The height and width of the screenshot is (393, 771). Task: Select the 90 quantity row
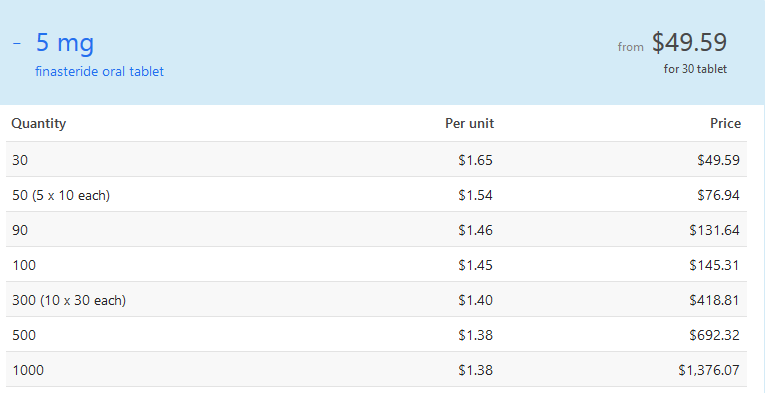[376, 230]
